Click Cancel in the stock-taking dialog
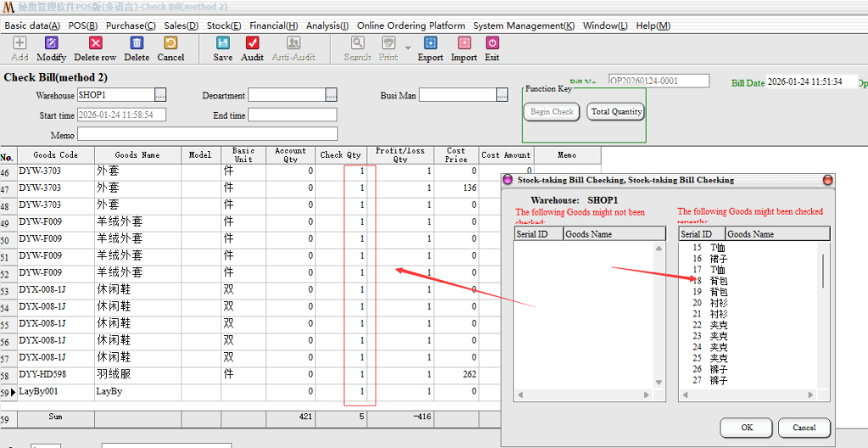The width and height of the screenshot is (868, 448). click(x=804, y=428)
